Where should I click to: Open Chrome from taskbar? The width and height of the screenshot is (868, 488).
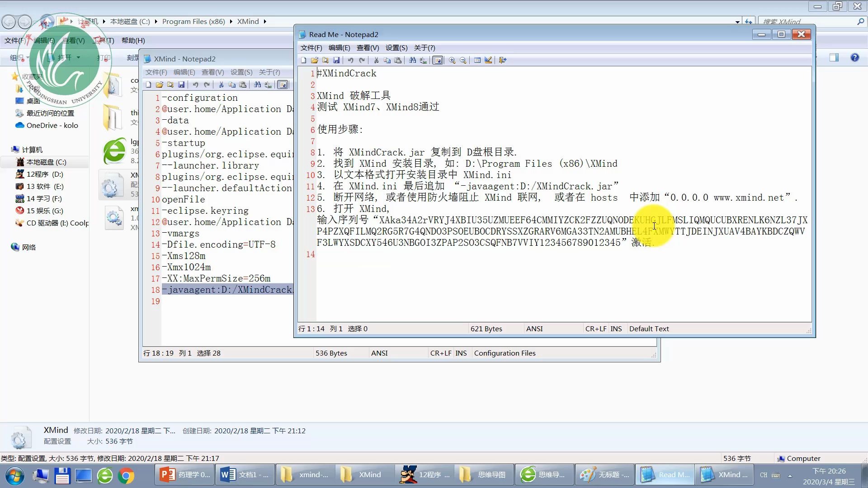[126, 475]
